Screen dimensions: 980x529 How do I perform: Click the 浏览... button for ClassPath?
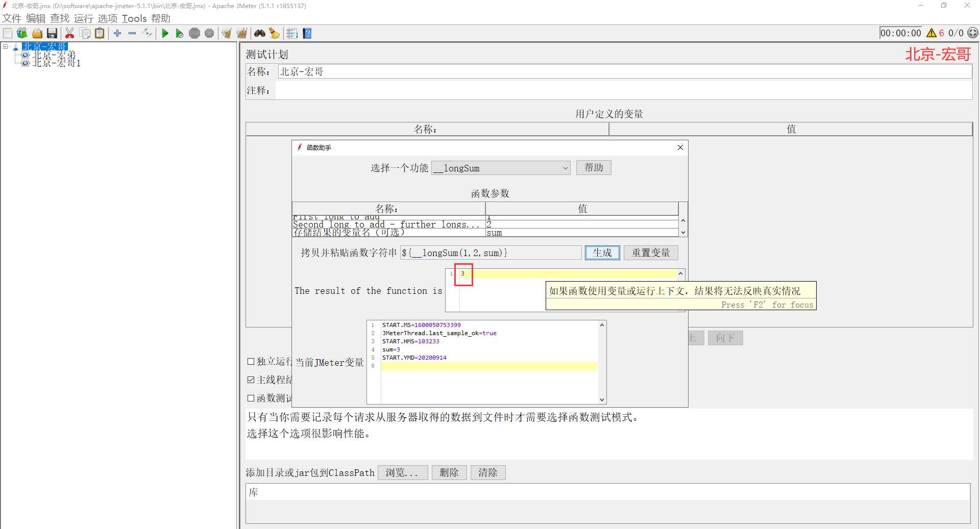[403, 473]
